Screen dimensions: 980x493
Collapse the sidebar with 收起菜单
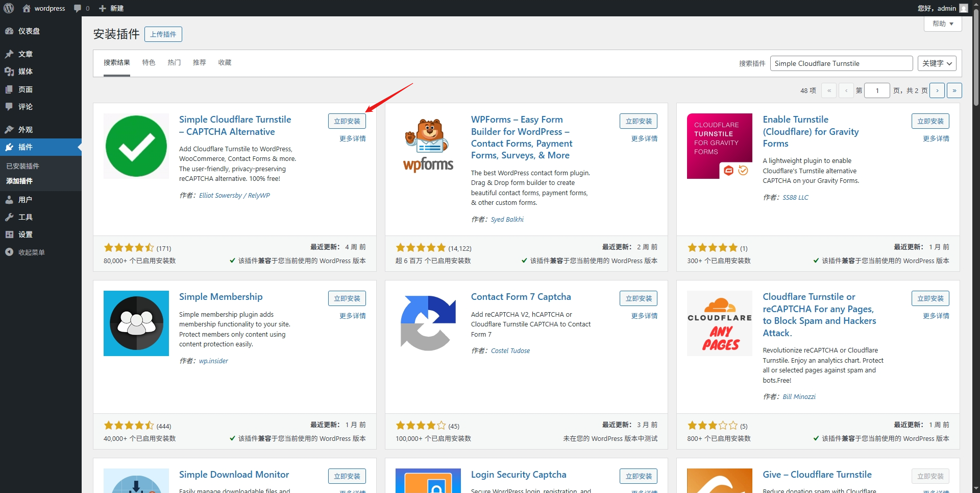coord(31,252)
